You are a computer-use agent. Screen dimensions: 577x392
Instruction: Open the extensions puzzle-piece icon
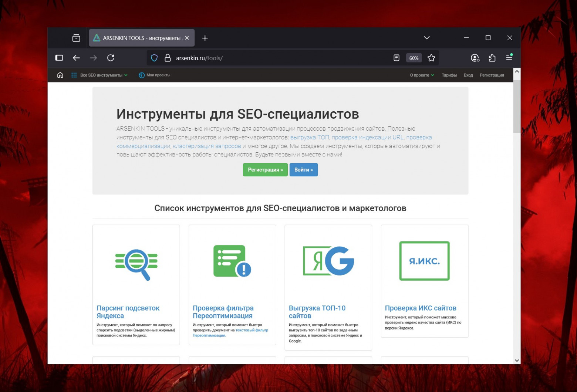coord(492,58)
